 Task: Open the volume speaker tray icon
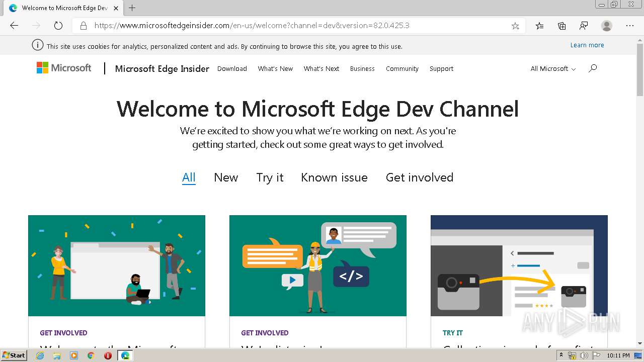click(x=584, y=355)
